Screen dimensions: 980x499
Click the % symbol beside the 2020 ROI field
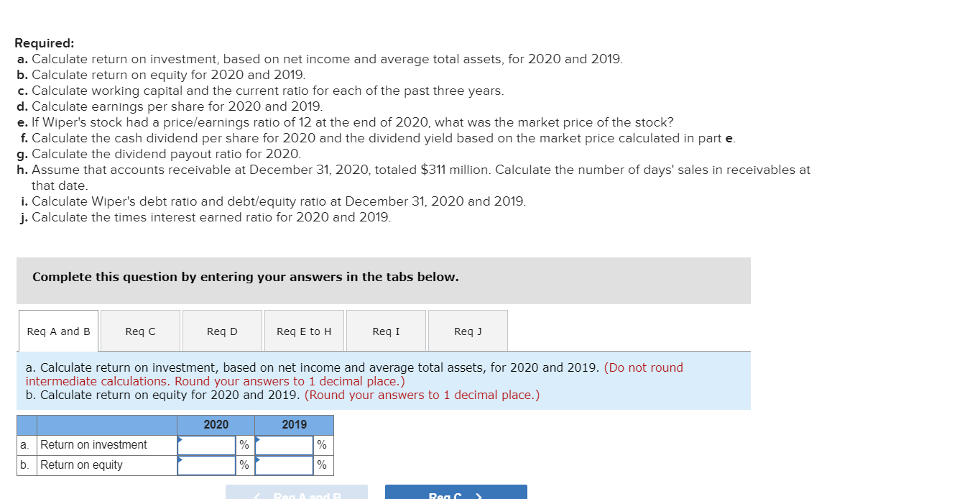pyautogui.click(x=244, y=444)
